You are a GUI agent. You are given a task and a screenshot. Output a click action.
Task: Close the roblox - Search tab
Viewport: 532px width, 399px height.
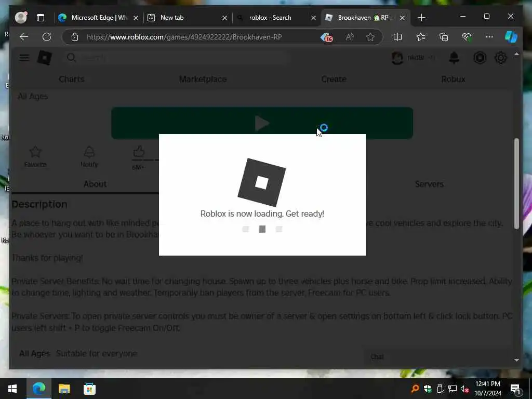[313, 18]
